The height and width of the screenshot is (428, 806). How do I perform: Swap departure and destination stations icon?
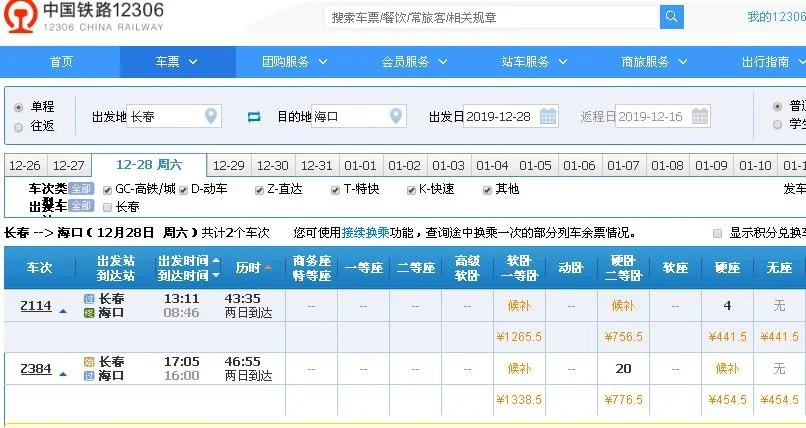point(254,117)
